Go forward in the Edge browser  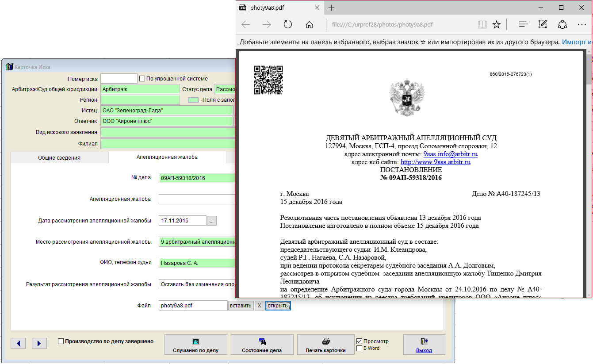267,24
